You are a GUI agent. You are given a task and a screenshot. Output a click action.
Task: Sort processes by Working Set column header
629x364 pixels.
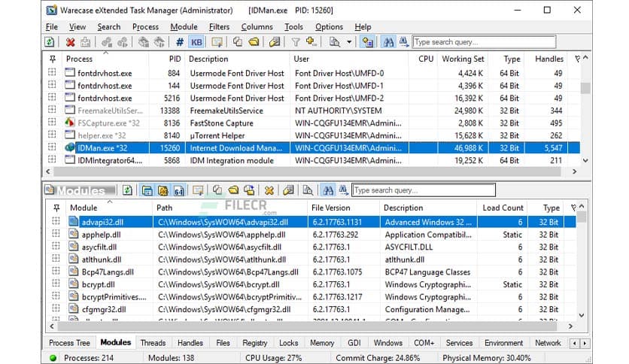[463, 59]
